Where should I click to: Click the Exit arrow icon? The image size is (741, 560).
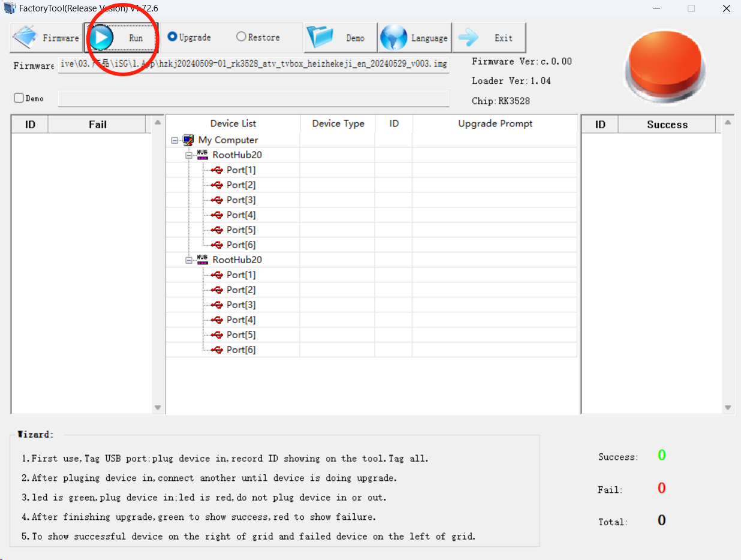(468, 38)
